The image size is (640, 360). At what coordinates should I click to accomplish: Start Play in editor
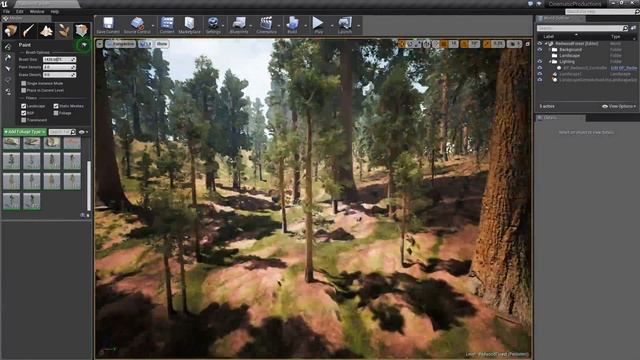tap(318, 25)
